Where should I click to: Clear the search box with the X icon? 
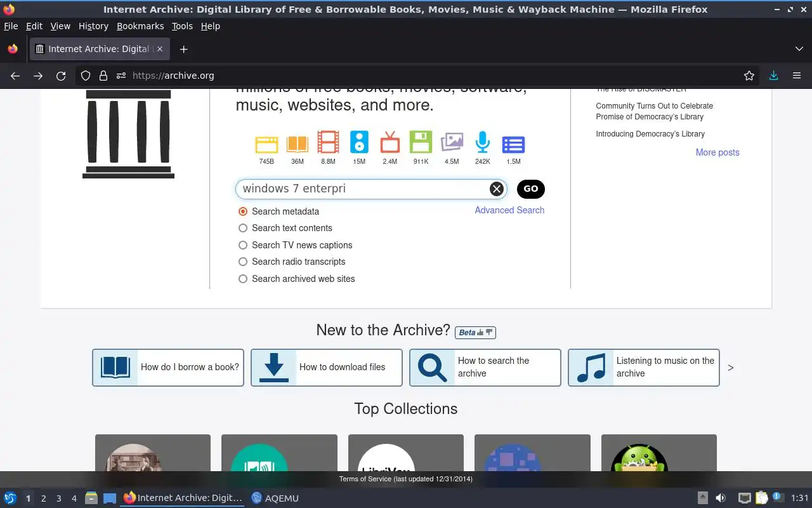point(497,189)
